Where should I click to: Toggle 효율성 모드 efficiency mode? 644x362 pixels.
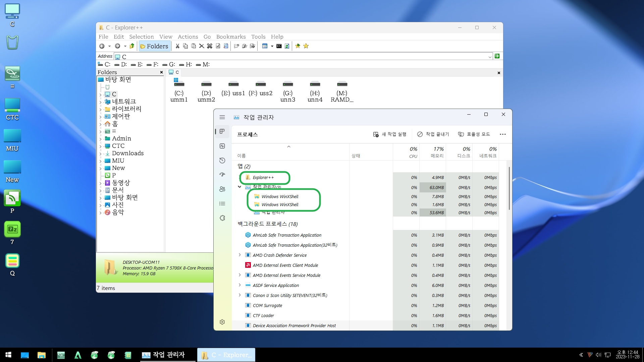pyautogui.click(x=474, y=134)
